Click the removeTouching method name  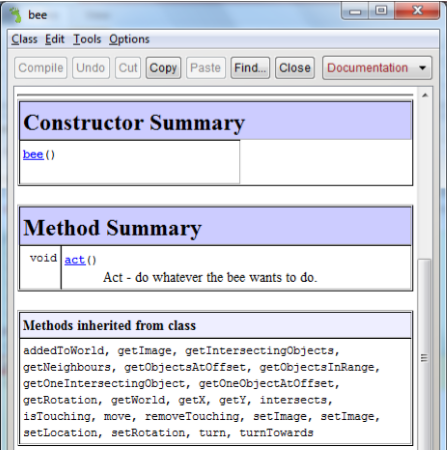[x=192, y=416]
